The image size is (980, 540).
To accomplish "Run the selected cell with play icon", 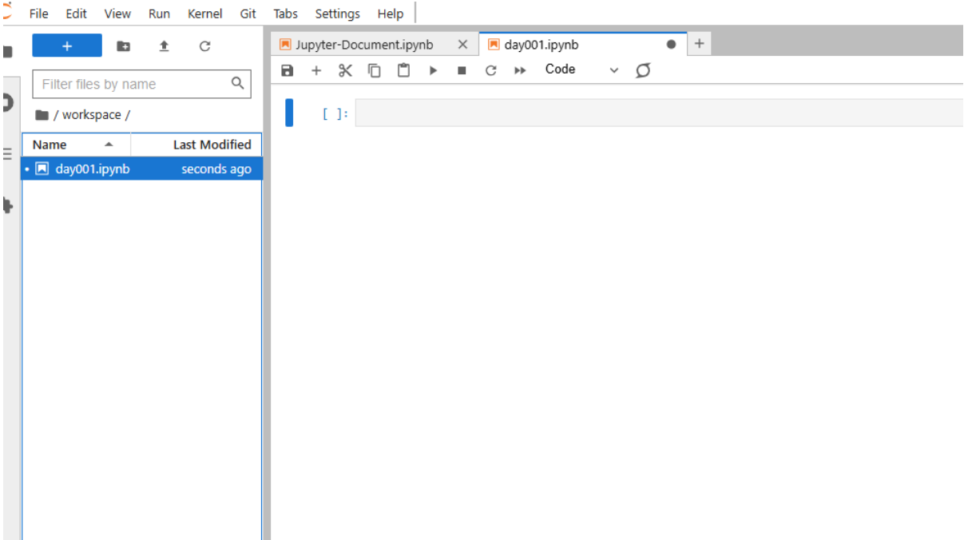I will pos(433,70).
